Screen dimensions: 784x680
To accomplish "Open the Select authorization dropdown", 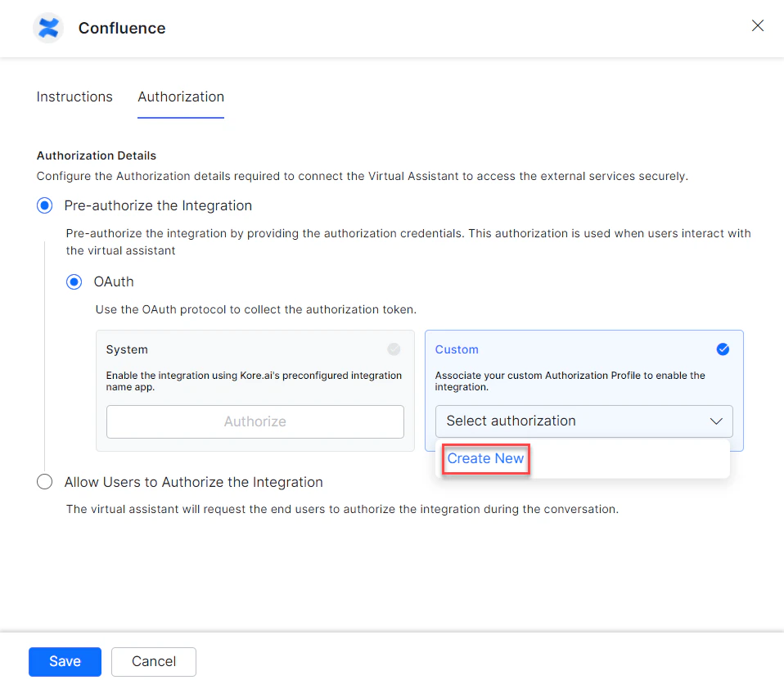I will [x=583, y=421].
